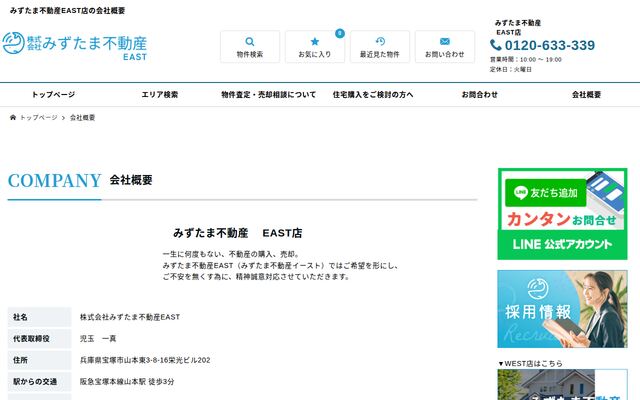The image size is (640, 400).
Task: Open 物件査定・売却相談について menu item
Action: [269, 95]
